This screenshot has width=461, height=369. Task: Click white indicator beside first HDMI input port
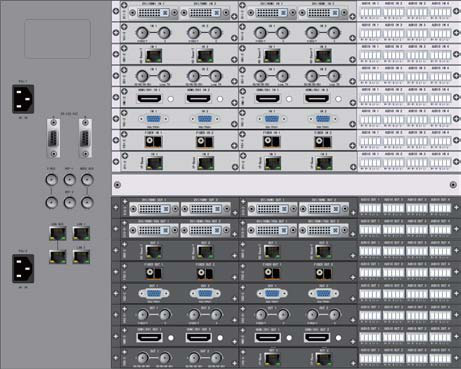[171, 99]
